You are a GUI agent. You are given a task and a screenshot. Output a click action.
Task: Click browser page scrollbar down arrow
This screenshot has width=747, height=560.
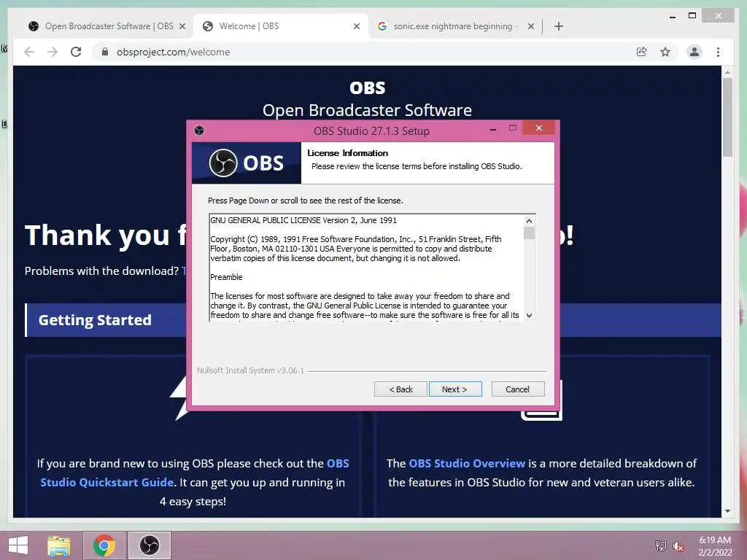tap(727, 511)
